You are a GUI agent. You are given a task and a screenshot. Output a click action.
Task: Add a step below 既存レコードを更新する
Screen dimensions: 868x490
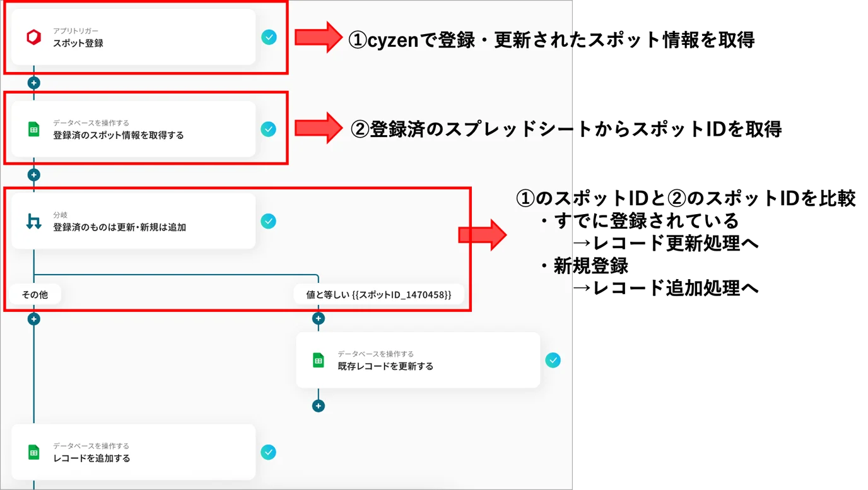pyautogui.click(x=319, y=406)
